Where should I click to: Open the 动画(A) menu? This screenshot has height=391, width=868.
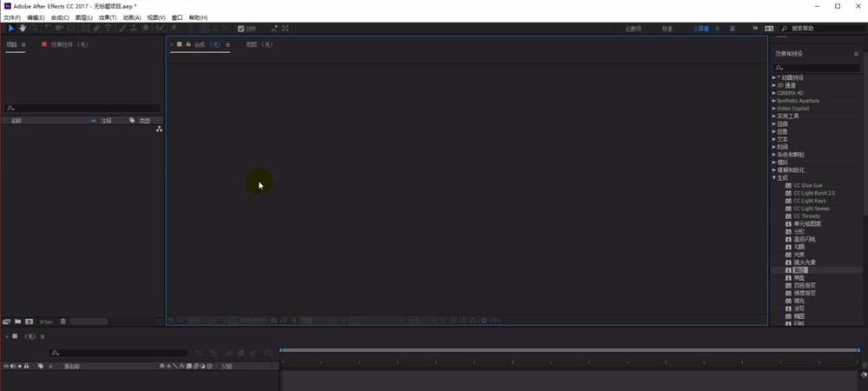pyautogui.click(x=132, y=17)
